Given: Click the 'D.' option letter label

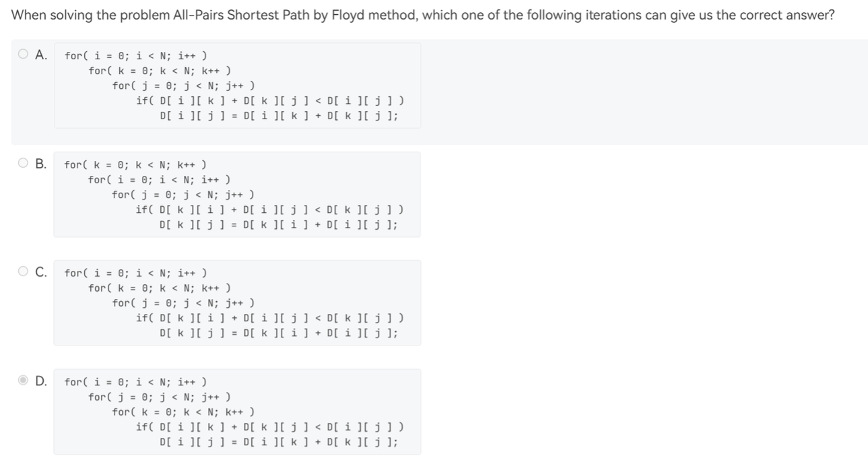Looking at the screenshot, I should pos(41,381).
